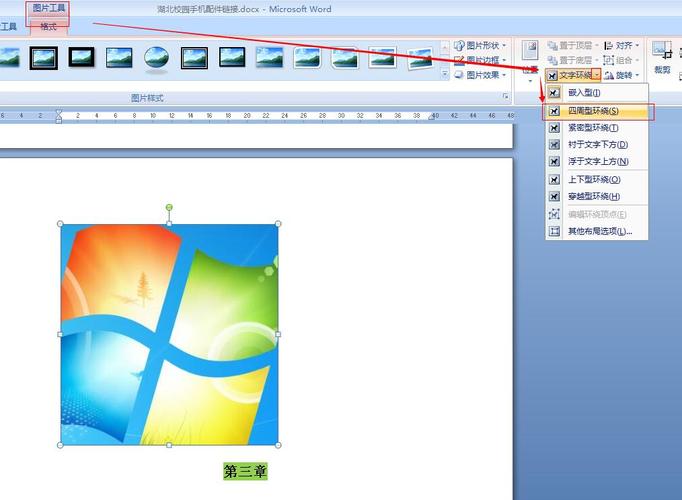Click the 位置 position icon
The width and height of the screenshot is (682, 500).
[x=530, y=50]
